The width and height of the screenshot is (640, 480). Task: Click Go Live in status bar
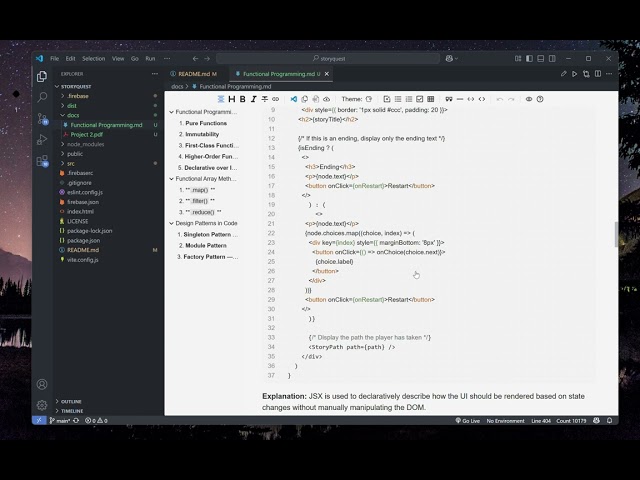click(468, 420)
